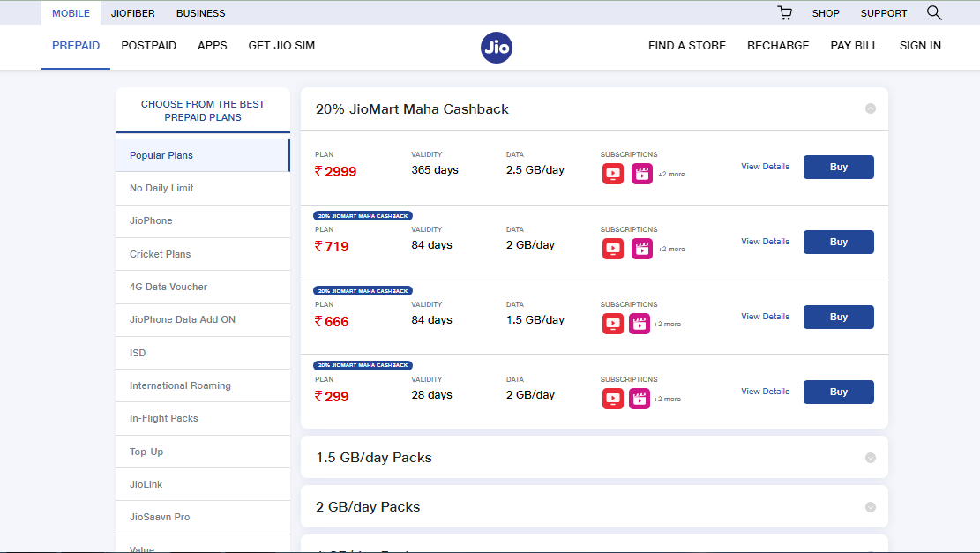View Details of ₹2999 plan
The width and height of the screenshot is (980, 553).
coord(765,167)
